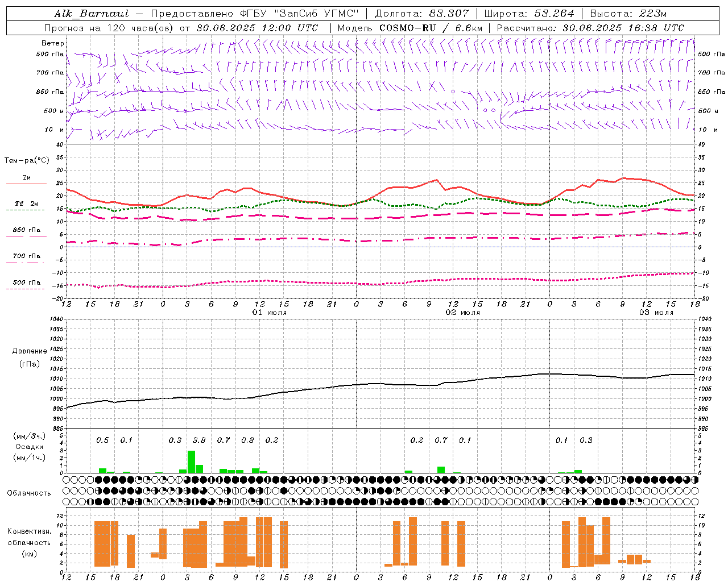The image size is (728, 582).
Task: Click the Конвективн. облачность label
Action: [x=29, y=537]
